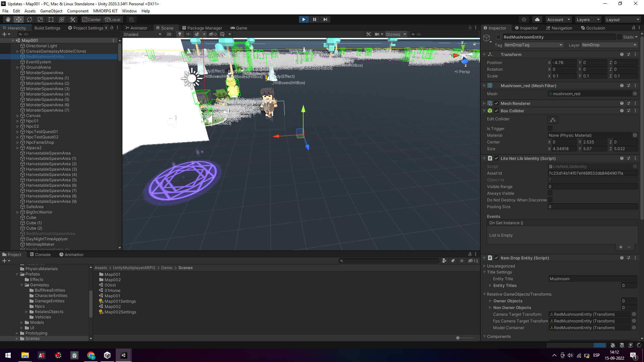644x362 pixels.
Task: Search project by type icon
Action: pos(444,261)
